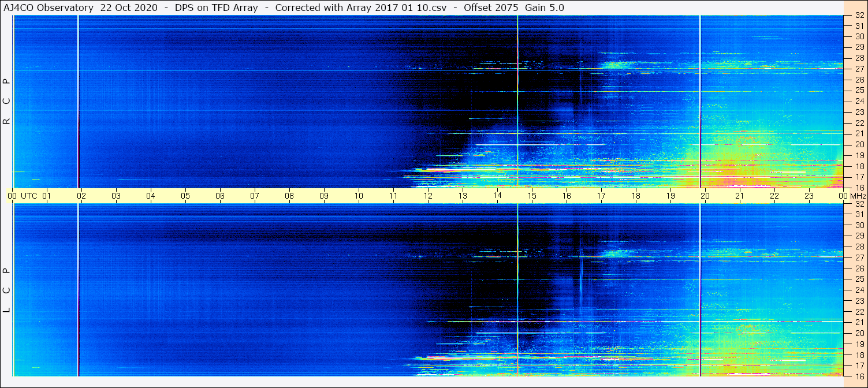Click the 24 MHz label on RCP scale

(859, 102)
